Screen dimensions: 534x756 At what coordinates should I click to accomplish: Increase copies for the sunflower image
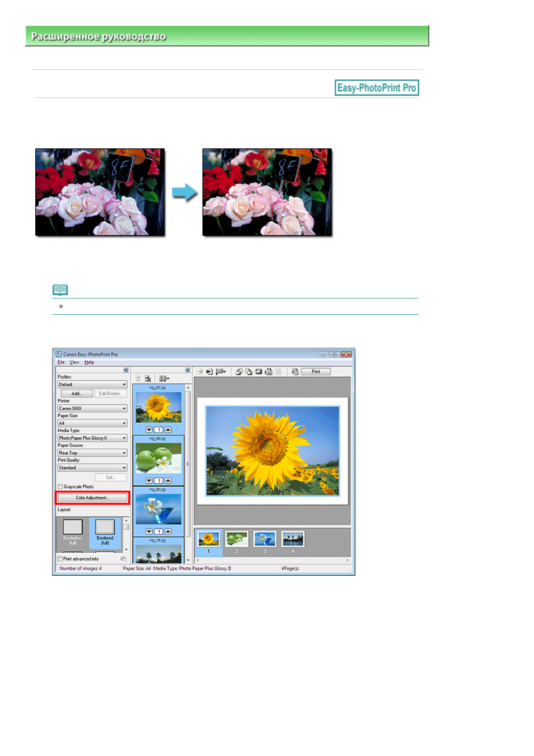(168, 430)
